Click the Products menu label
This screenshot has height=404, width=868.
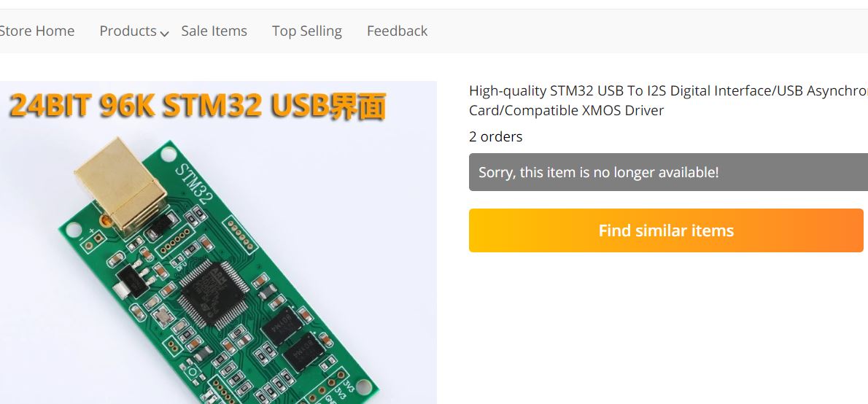pyautogui.click(x=128, y=31)
